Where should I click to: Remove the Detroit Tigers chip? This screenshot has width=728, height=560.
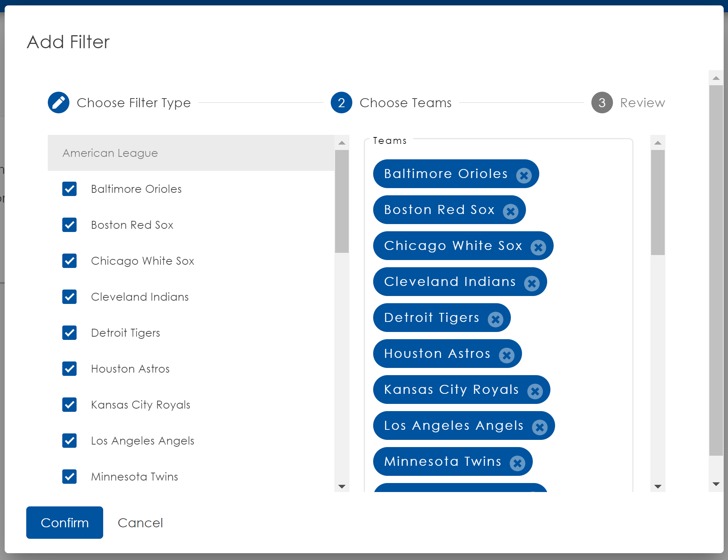coord(495,319)
